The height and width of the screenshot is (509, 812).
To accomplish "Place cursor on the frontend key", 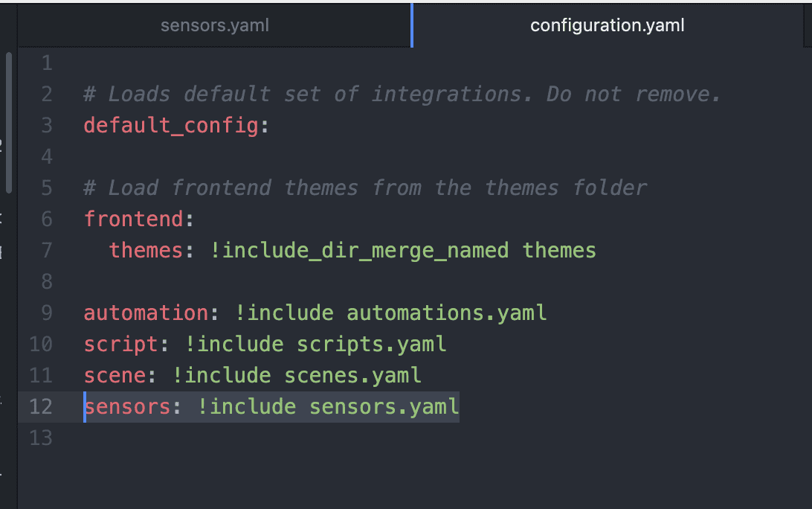I will pos(133,219).
